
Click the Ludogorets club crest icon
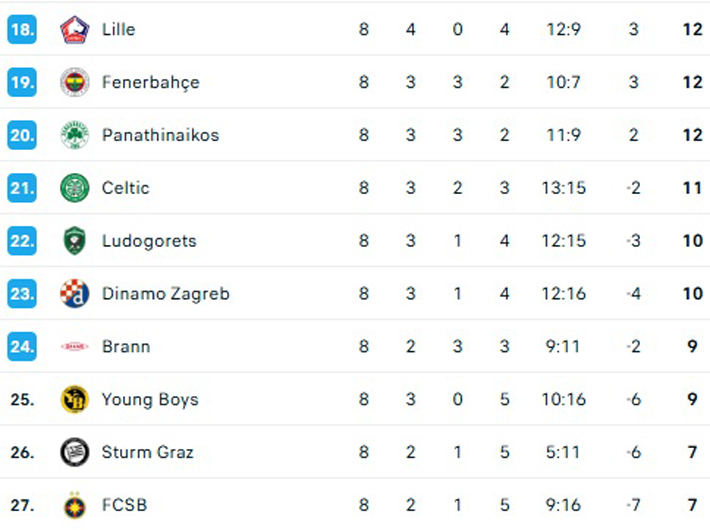click(74, 241)
